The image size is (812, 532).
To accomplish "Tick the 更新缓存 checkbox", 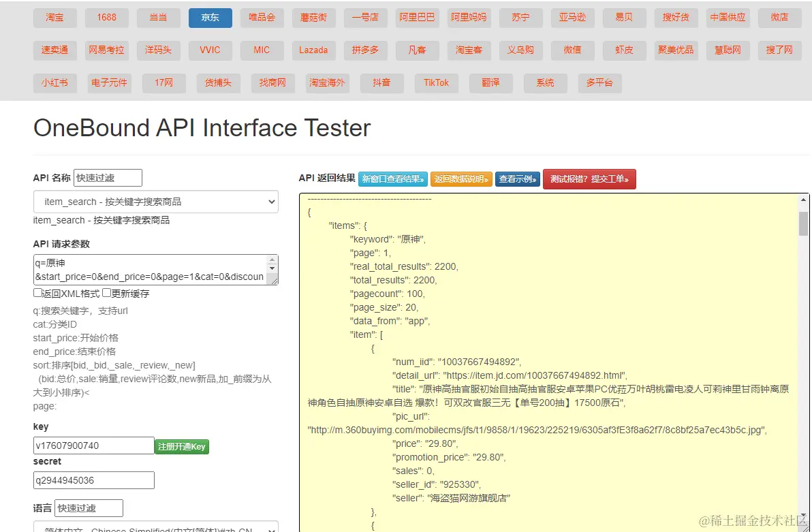I will [x=106, y=293].
